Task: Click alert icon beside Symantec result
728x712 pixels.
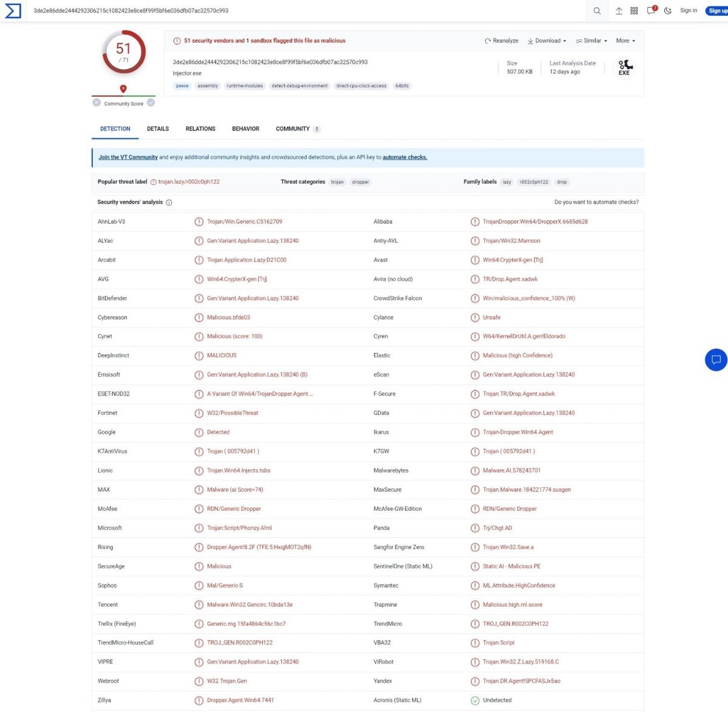Action: tap(475, 586)
